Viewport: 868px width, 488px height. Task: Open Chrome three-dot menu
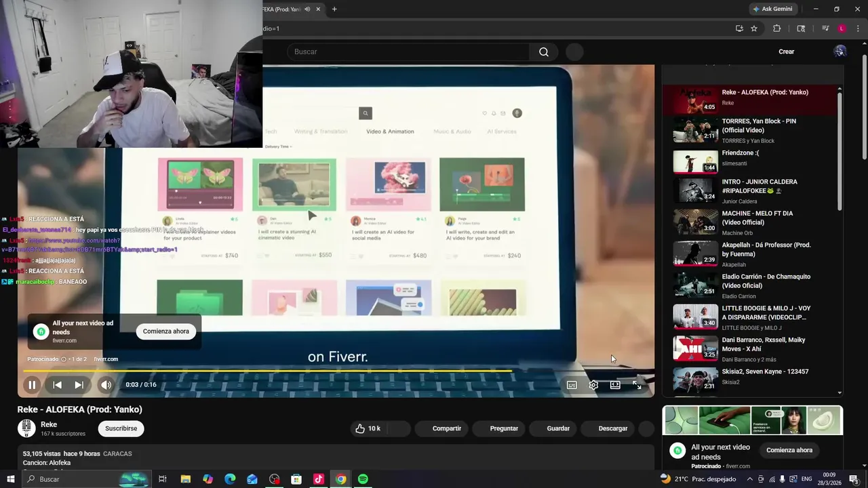click(856, 28)
